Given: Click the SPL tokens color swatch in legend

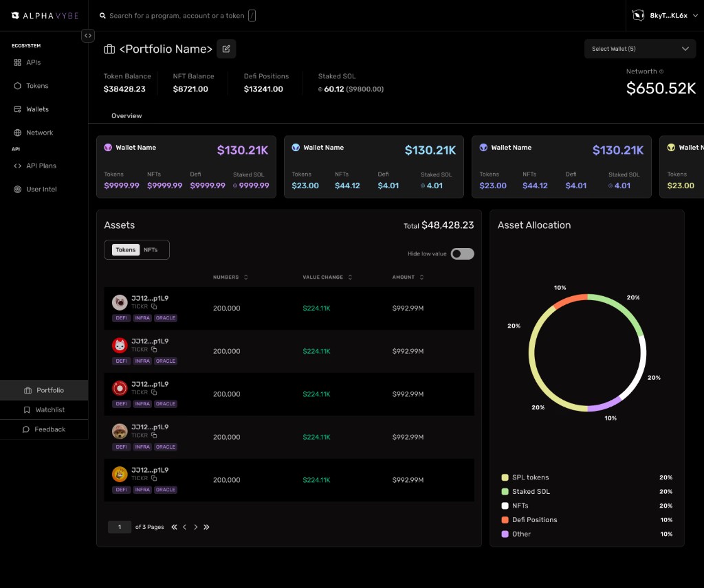Looking at the screenshot, I should [504, 477].
